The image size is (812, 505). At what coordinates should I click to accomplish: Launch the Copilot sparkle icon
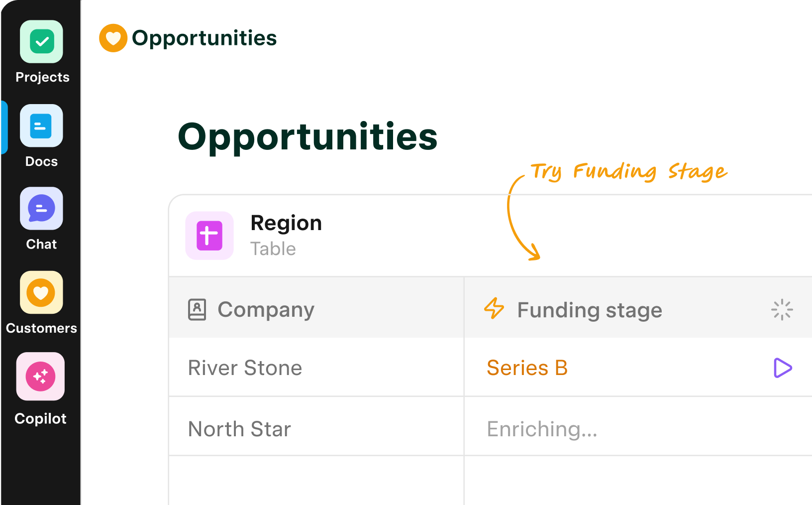point(41,377)
